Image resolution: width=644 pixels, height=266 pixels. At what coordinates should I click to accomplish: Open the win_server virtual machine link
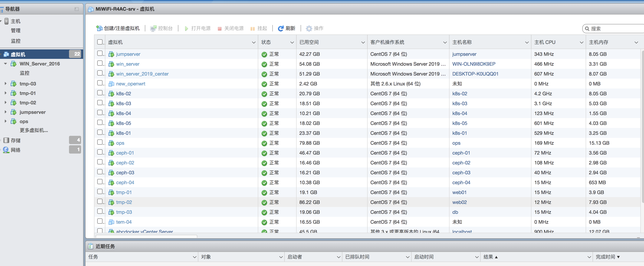click(128, 64)
